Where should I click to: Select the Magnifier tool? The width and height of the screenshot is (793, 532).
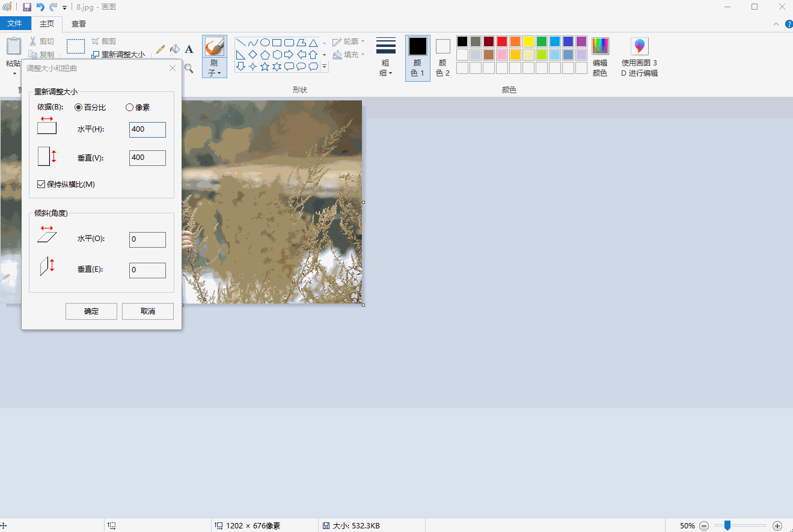[189, 68]
